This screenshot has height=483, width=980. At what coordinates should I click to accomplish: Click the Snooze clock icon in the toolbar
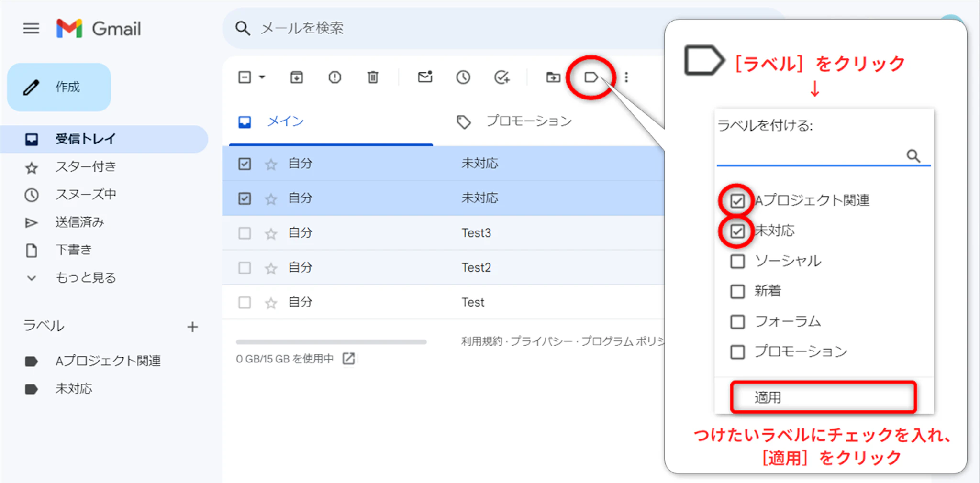coord(463,77)
